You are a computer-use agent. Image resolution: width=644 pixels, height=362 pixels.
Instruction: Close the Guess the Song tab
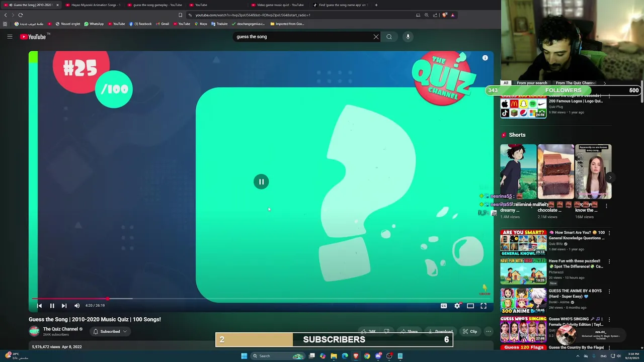(x=57, y=5)
